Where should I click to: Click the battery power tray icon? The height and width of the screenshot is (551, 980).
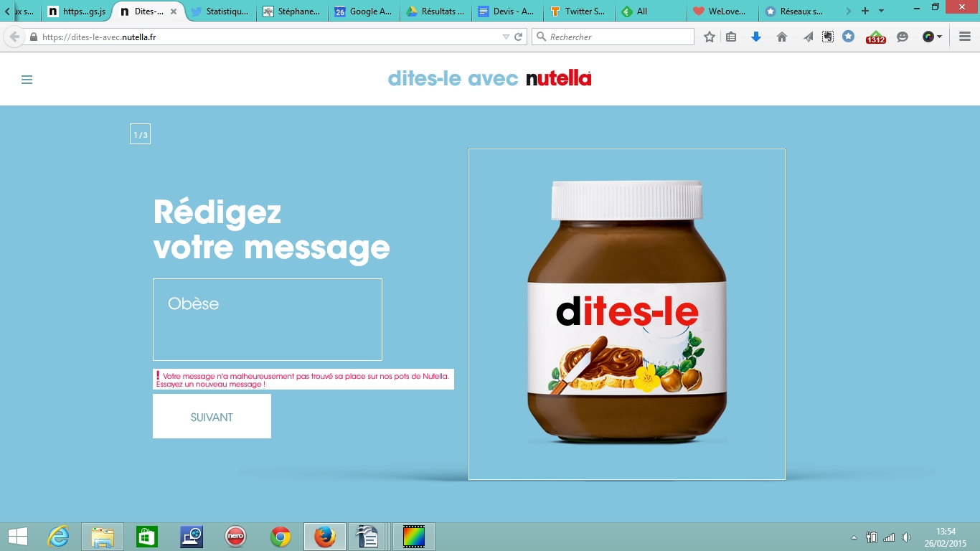(x=872, y=537)
